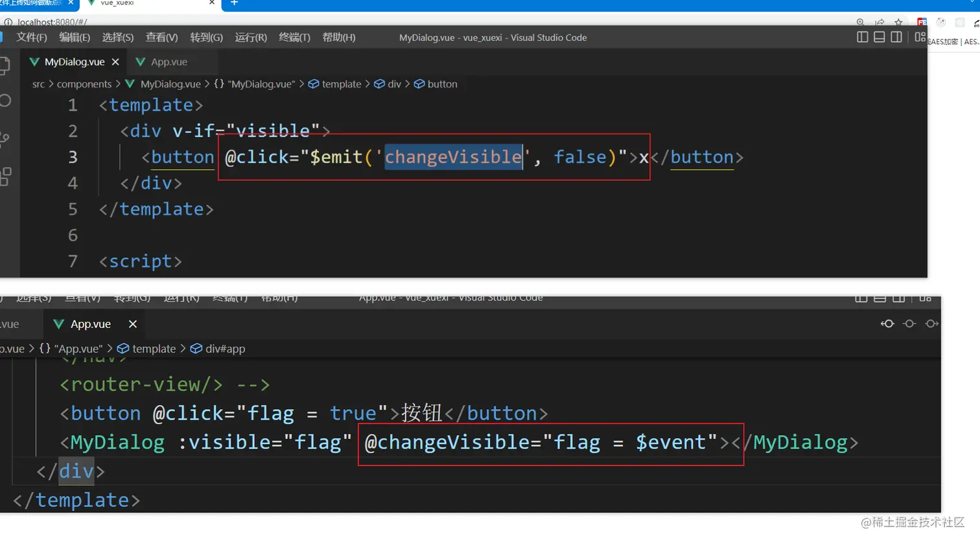Click '<router-view/>' in App.vue code
This screenshot has height=544, width=980.
point(141,384)
